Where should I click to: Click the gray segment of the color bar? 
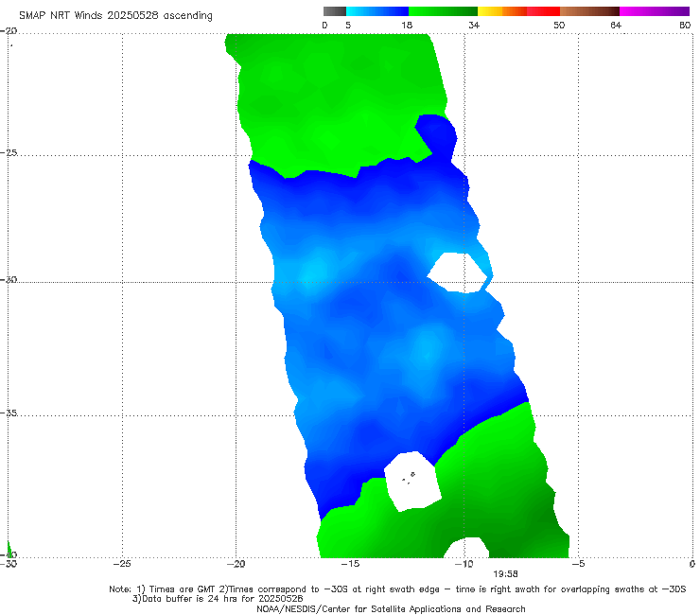point(334,11)
